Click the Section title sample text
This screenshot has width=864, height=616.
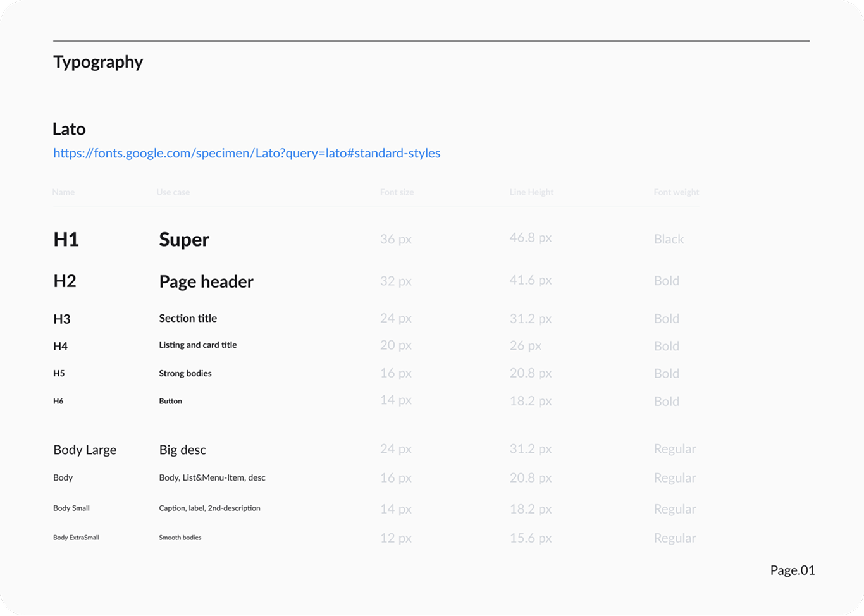188,318
